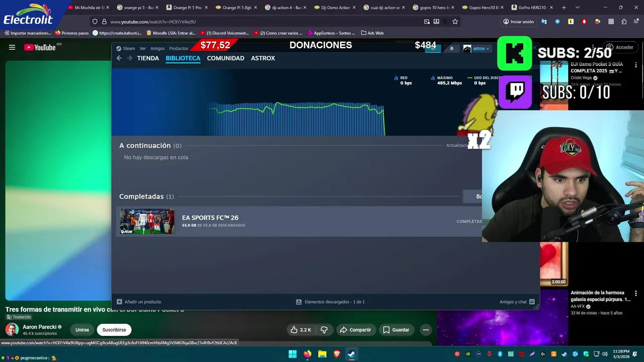
Task: Switch to Steam COMUNIDAD section
Action: point(225,58)
